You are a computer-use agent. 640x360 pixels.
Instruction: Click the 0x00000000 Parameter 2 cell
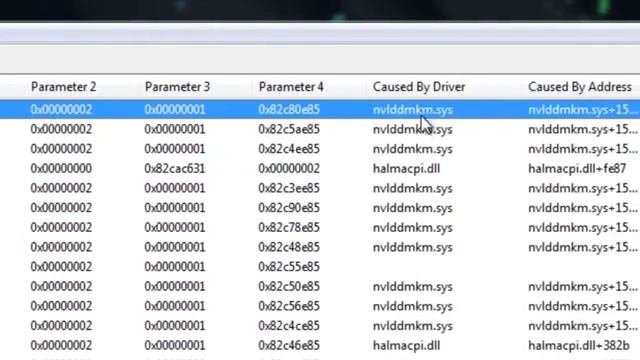(61, 169)
